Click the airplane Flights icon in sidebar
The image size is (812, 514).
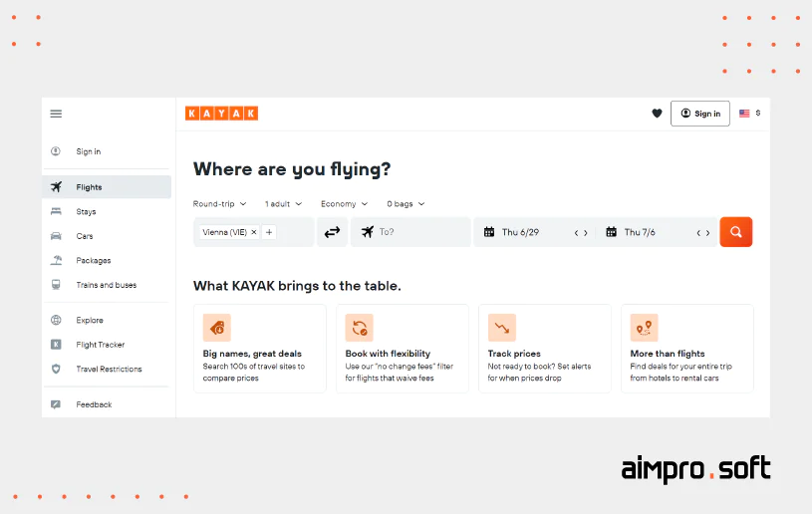56,187
